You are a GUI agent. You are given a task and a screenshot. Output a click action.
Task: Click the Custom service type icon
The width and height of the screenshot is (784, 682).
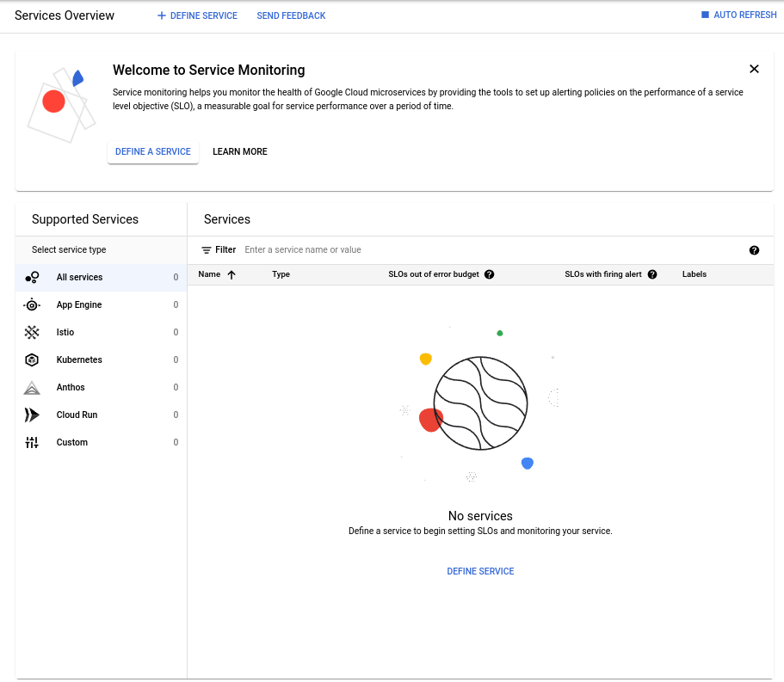point(31,442)
